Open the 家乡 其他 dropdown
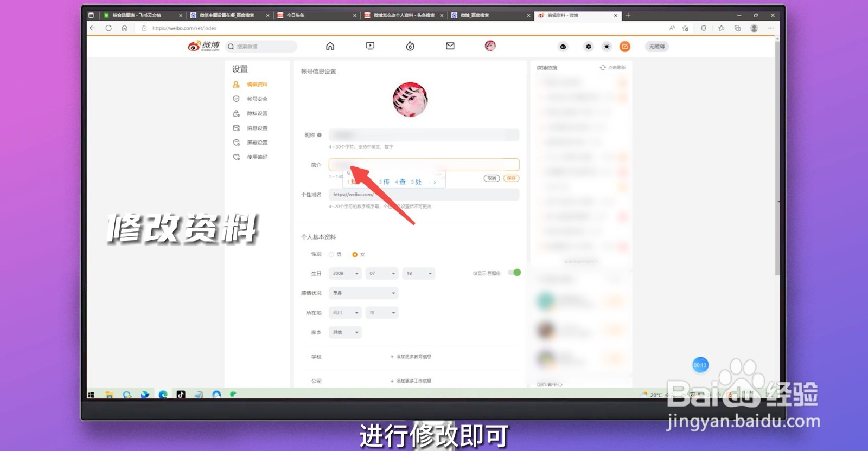This screenshot has height=451, width=868. click(345, 332)
